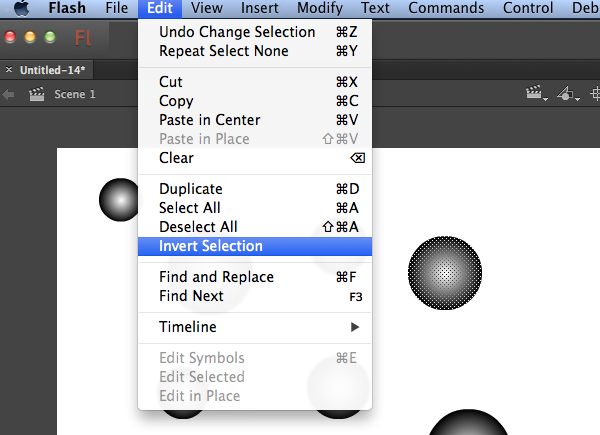Close the Untitled-14 document tab
Image resolution: width=600 pixels, height=435 pixels.
tap(9, 71)
